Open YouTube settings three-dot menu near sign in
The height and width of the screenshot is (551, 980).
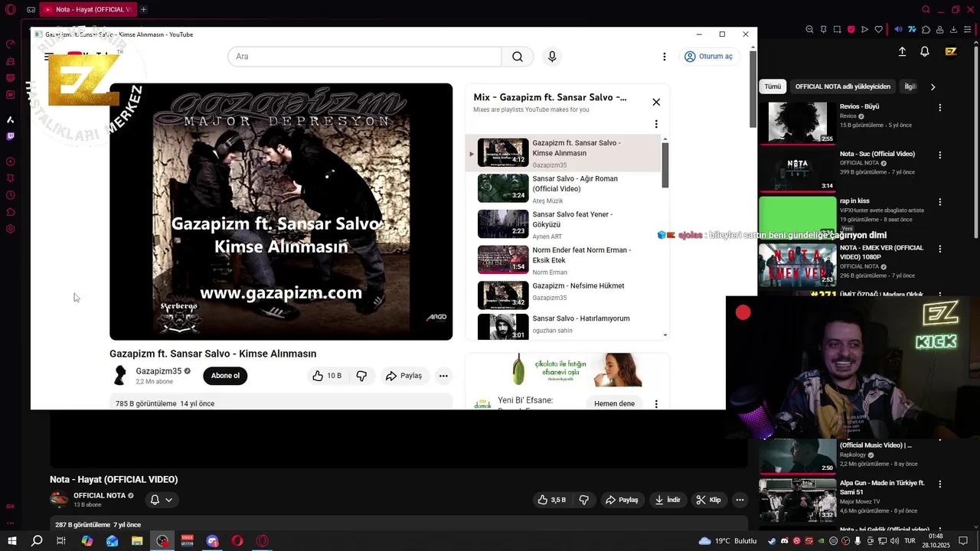tap(665, 57)
